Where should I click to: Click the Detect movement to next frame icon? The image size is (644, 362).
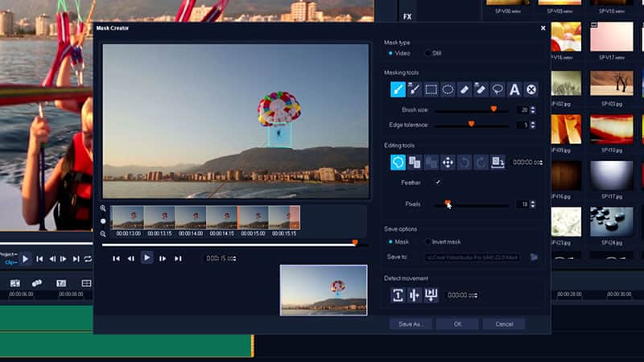point(398,295)
